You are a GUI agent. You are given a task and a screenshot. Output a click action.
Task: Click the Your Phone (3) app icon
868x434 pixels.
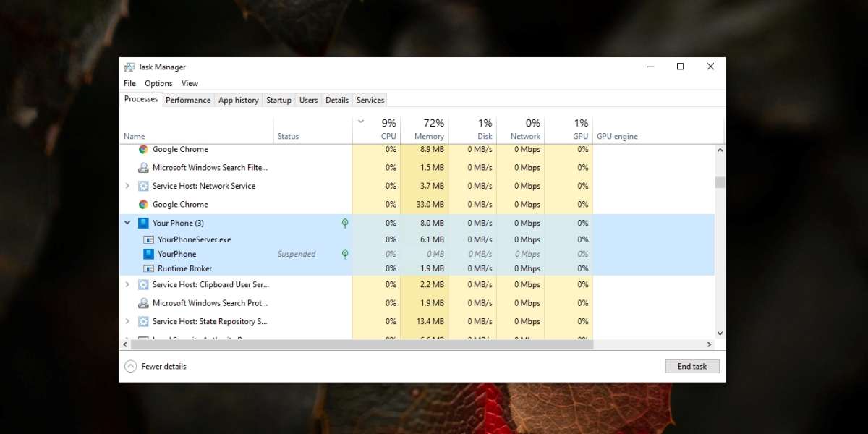(143, 223)
